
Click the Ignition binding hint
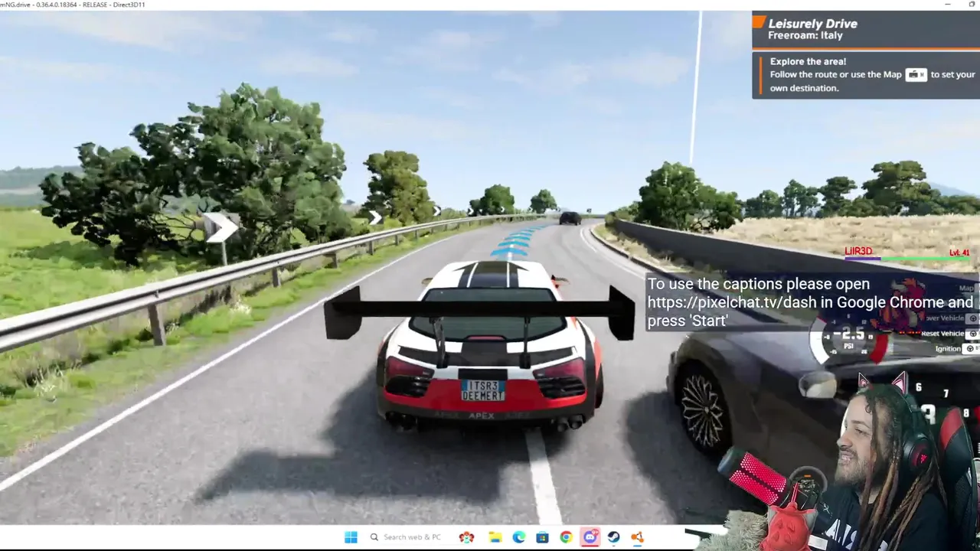957,348
